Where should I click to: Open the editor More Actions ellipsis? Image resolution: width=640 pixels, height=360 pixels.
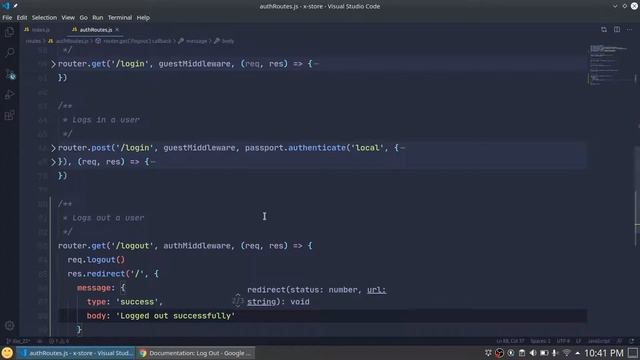point(629,29)
